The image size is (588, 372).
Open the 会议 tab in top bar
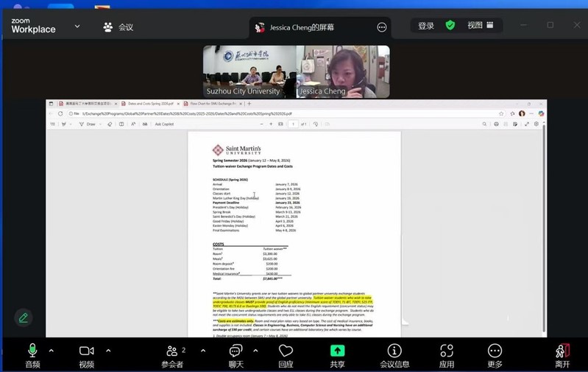(118, 27)
